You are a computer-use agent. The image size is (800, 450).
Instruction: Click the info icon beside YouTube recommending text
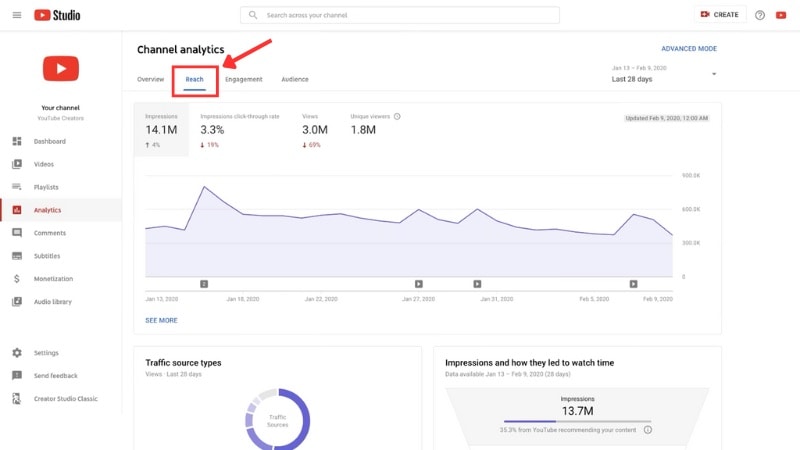[647, 430]
